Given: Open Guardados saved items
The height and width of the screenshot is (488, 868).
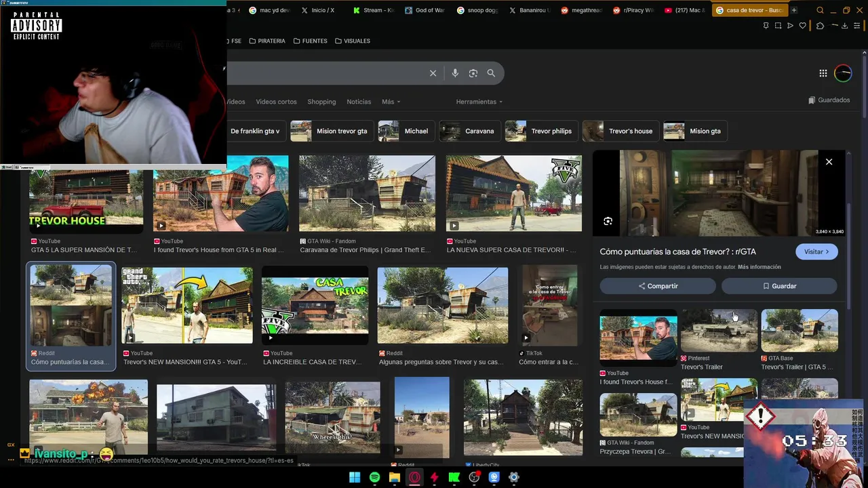Looking at the screenshot, I should pos(829,100).
